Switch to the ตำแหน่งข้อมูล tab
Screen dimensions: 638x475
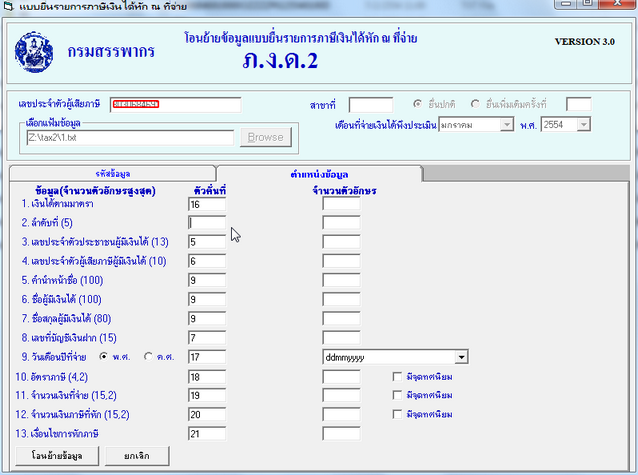pos(319,174)
